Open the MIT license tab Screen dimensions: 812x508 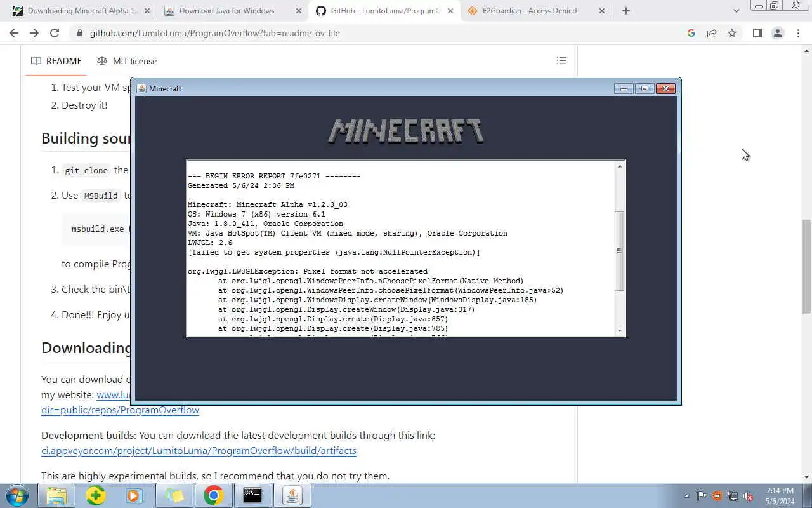[127, 61]
